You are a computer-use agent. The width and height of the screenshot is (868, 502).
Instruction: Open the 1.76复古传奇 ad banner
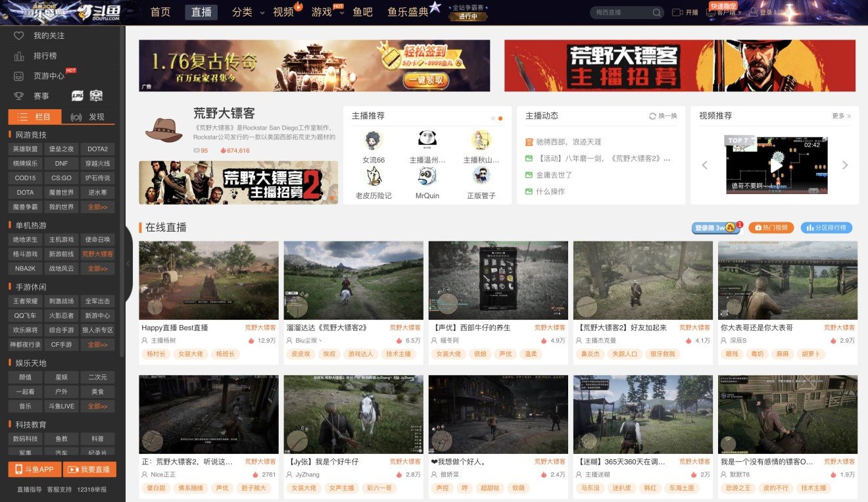tap(314, 66)
